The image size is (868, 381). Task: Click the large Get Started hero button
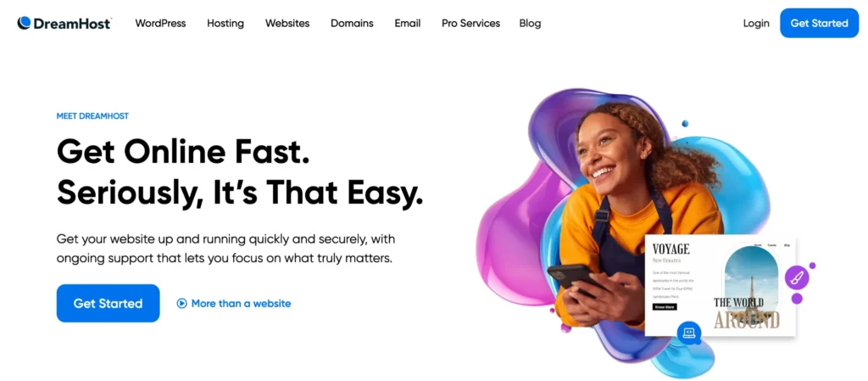(x=108, y=303)
